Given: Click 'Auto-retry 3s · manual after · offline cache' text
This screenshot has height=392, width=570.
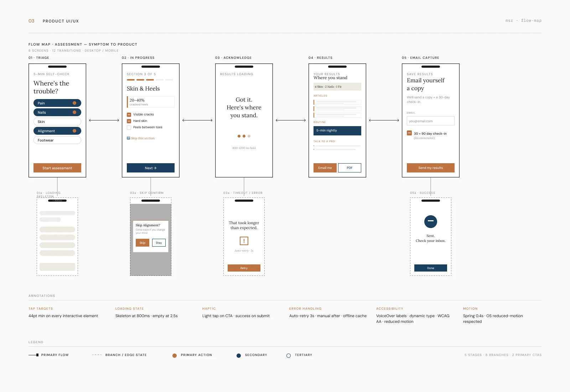Looking at the screenshot, I should pos(328,316).
